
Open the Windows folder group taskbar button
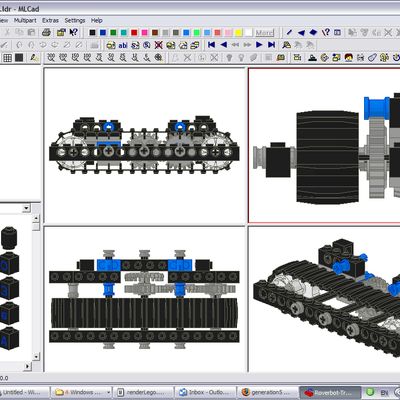pyautogui.click(x=82, y=392)
